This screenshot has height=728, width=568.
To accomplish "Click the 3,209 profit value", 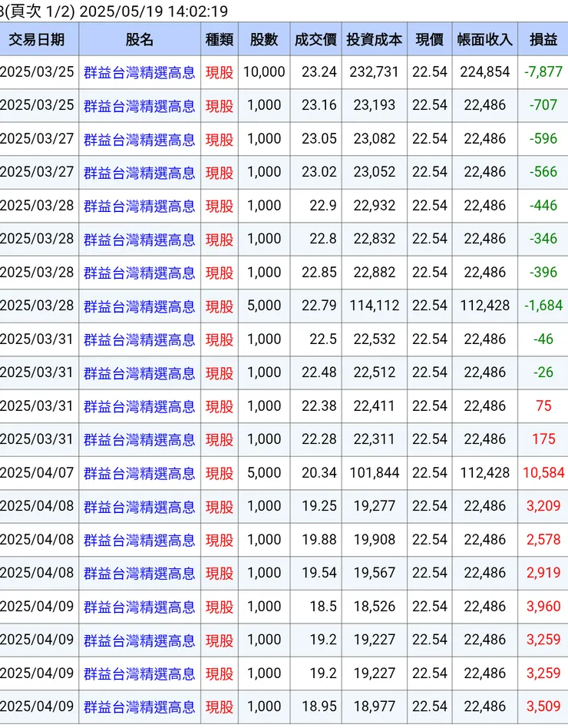I will pyautogui.click(x=543, y=507).
